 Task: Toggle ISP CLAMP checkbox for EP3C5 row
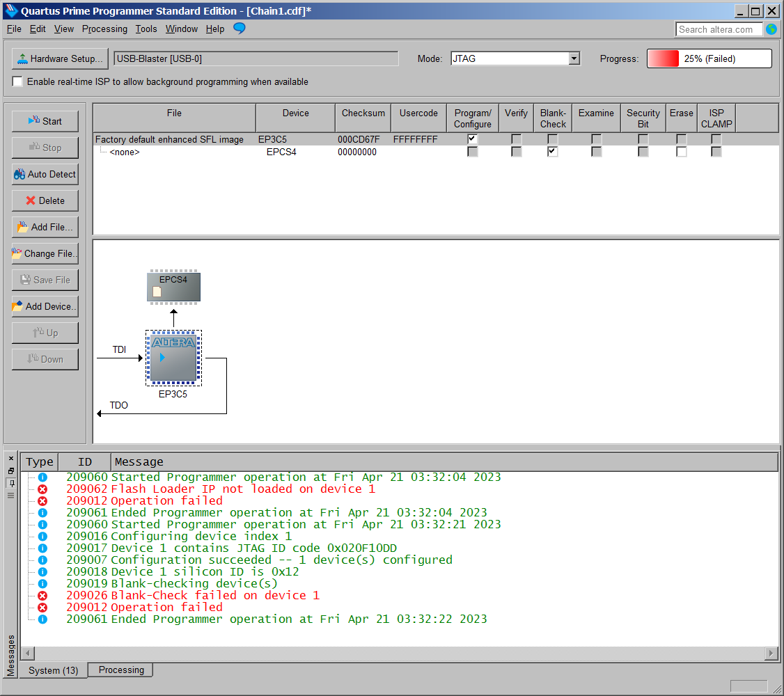(716, 139)
